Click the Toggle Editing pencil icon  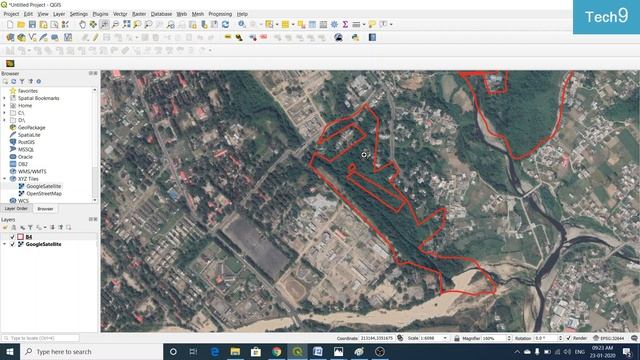click(96, 38)
